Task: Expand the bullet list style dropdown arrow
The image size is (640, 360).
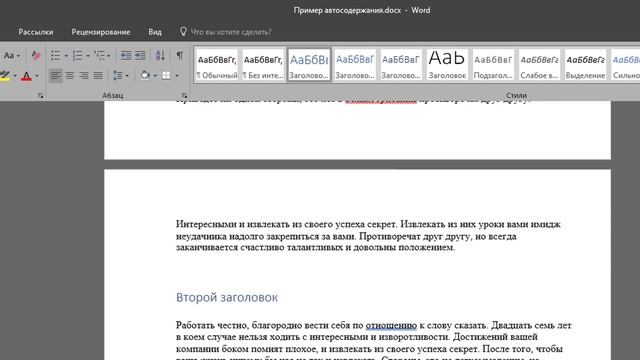Action: [x=66, y=56]
